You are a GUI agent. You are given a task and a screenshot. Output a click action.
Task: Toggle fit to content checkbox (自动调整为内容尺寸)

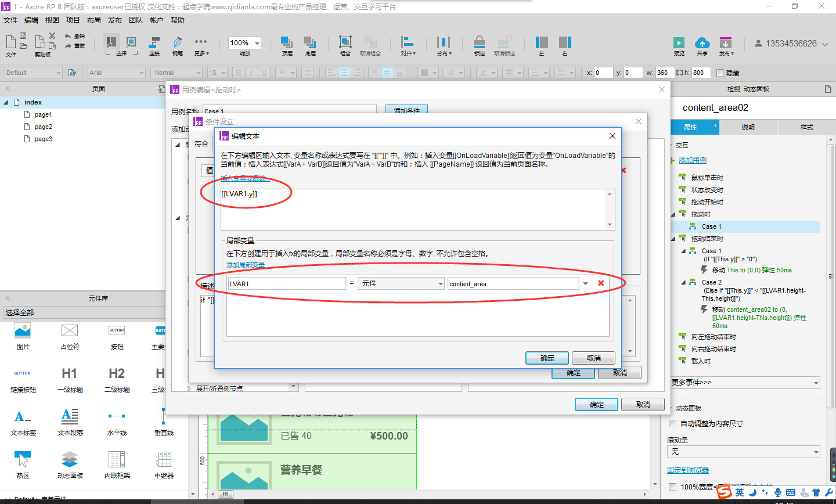pos(673,424)
